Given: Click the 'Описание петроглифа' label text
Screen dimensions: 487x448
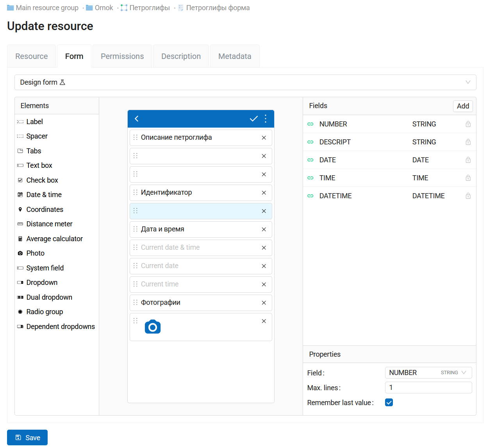Looking at the screenshot, I should (x=177, y=137).
